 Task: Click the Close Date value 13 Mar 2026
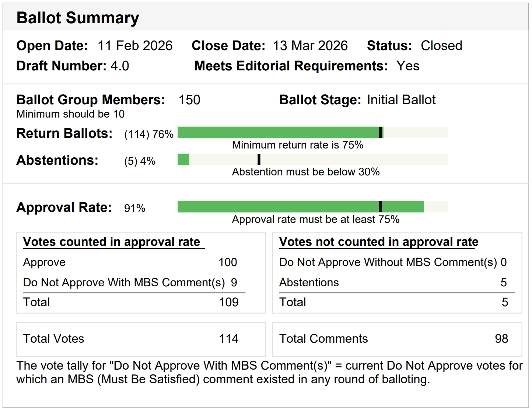pyautogui.click(x=310, y=46)
